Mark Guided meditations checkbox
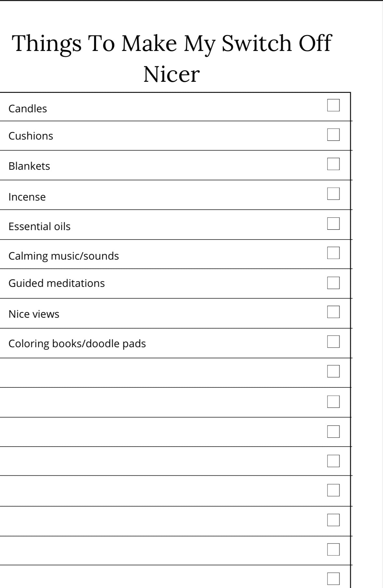 (x=333, y=283)
